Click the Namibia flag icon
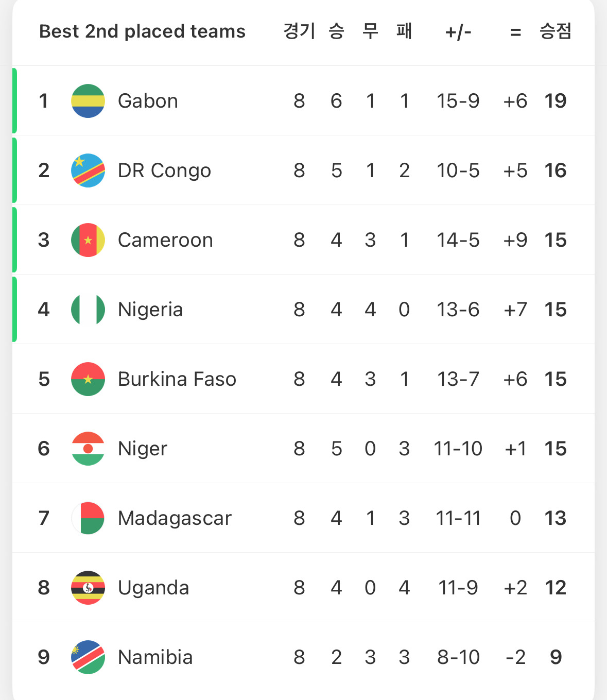The height and width of the screenshot is (700, 607). [x=88, y=657]
